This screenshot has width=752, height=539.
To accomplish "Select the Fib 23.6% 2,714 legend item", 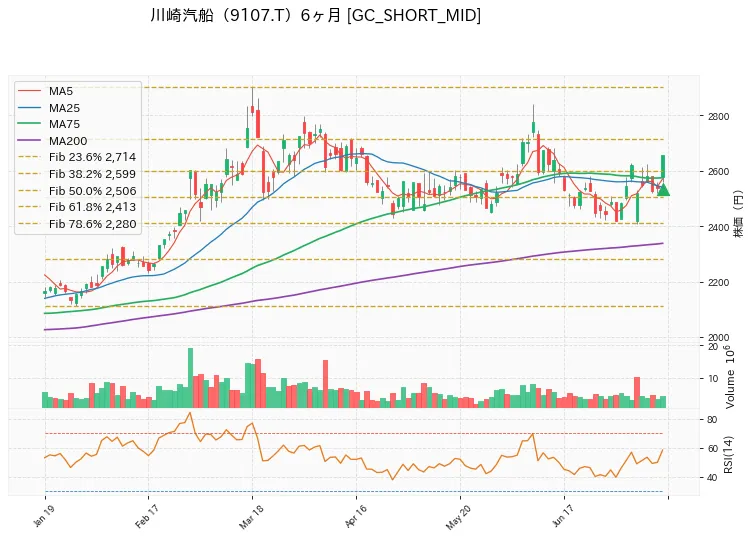I will [77, 157].
